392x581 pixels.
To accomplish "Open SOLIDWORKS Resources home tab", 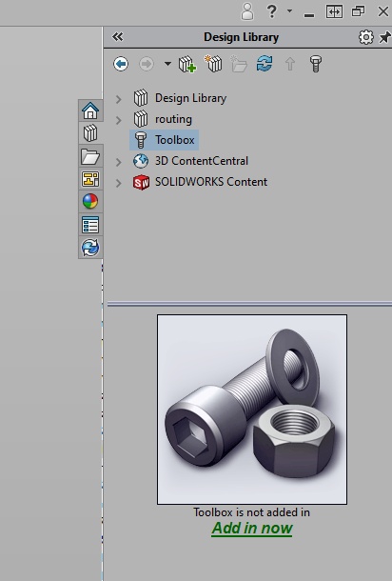I will tap(90, 110).
